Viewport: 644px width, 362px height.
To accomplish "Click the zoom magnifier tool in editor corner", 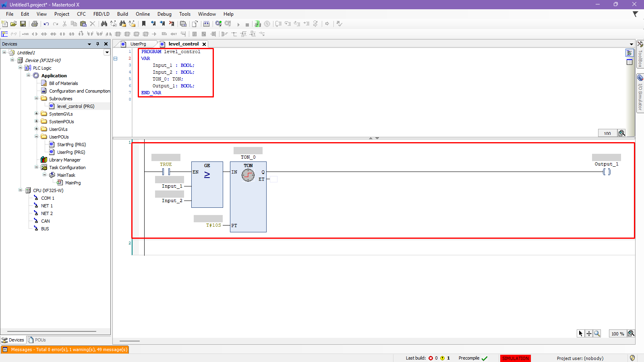I will (597, 333).
